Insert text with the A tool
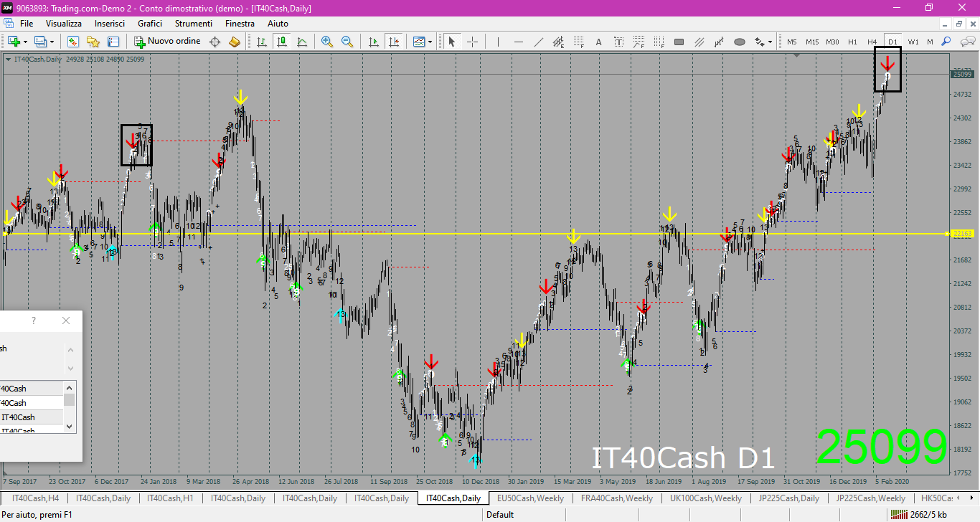 (598, 42)
